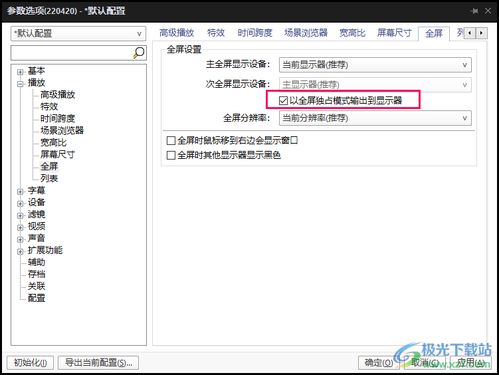499x375 pixels.
Task: Expand the 字幕 tree node
Action: point(20,191)
